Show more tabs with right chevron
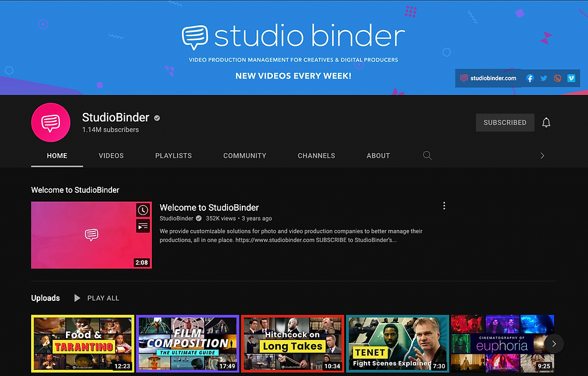The height and width of the screenshot is (376, 588). click(x=542, y=156)
